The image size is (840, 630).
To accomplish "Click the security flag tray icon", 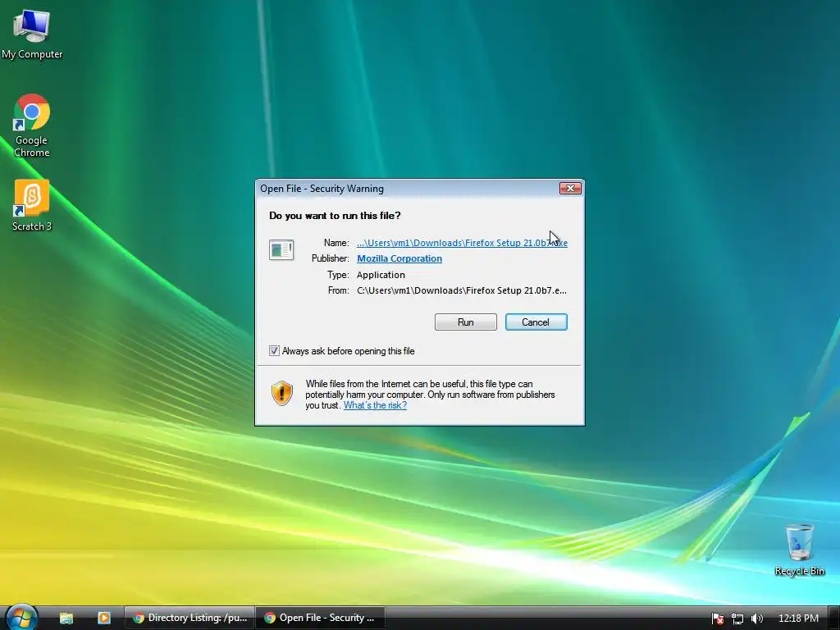I will pos(718,619).
